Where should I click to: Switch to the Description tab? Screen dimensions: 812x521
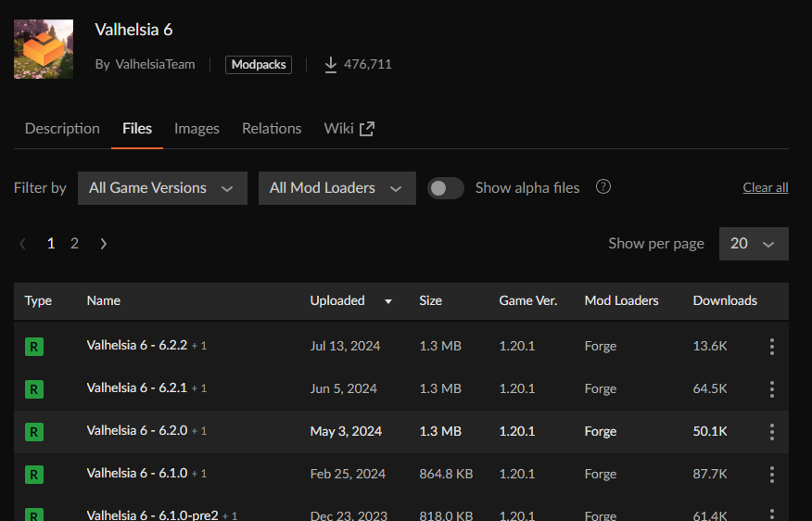point(62,129)
